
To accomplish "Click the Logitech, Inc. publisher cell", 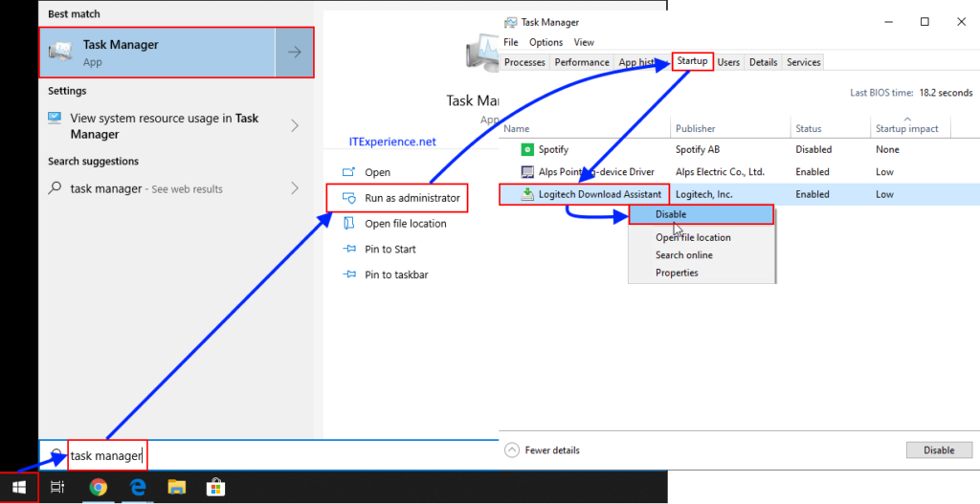I will (703, 194).
